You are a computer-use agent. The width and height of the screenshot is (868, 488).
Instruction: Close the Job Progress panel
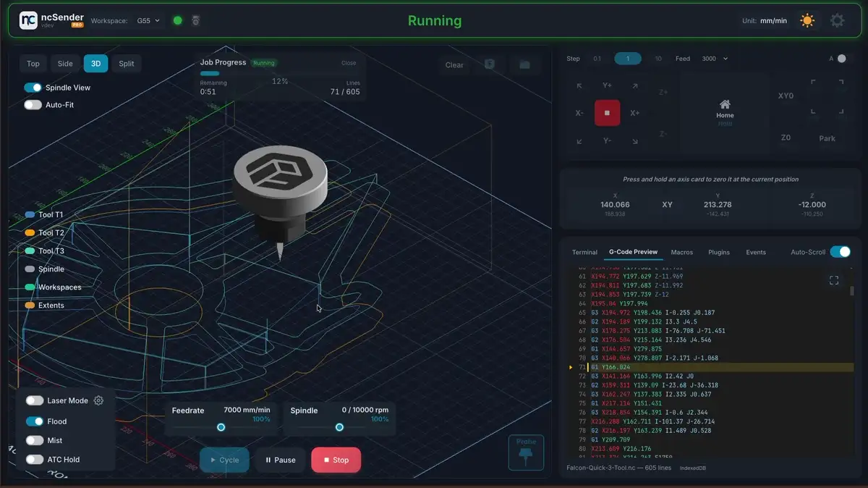point(349,63)
